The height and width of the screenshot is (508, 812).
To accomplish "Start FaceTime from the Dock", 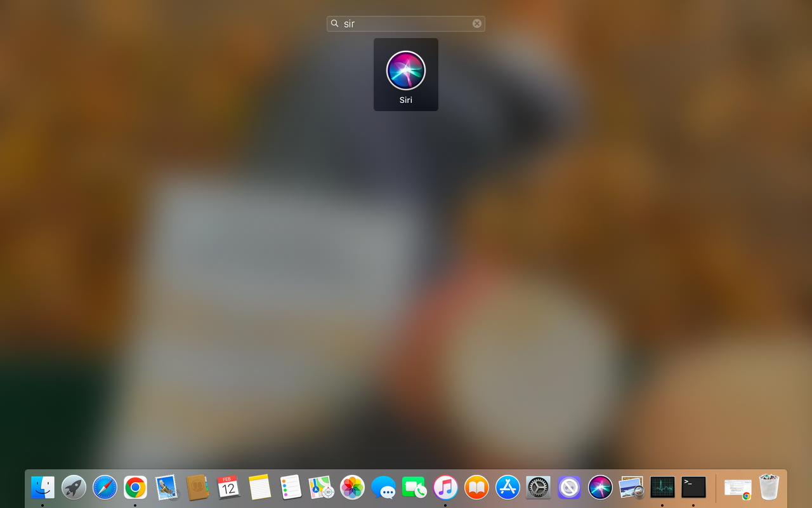I will point(414,488).
